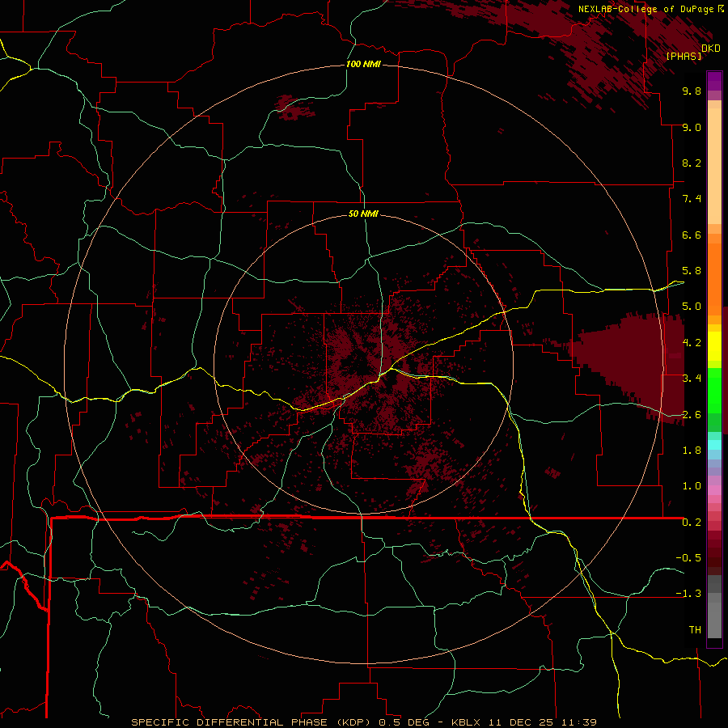The height and width of the screenshot is (728, 728).
Task: Click the 1.0 color scale value
Action: click(692, 486)
